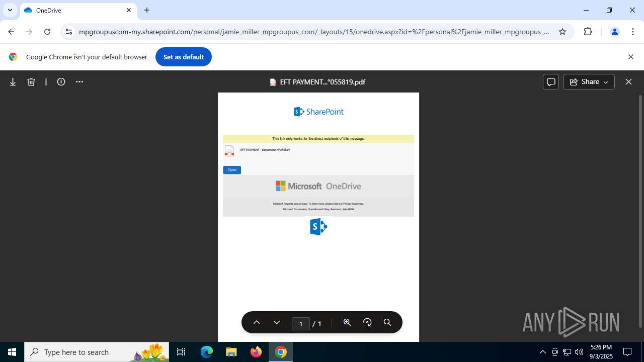
Task: Open file info details pane
Action: click(61, 82)
